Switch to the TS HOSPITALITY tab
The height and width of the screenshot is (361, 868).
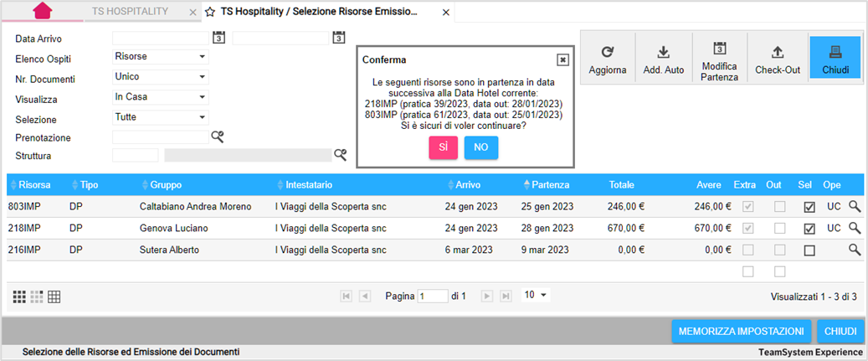[130, 12]
